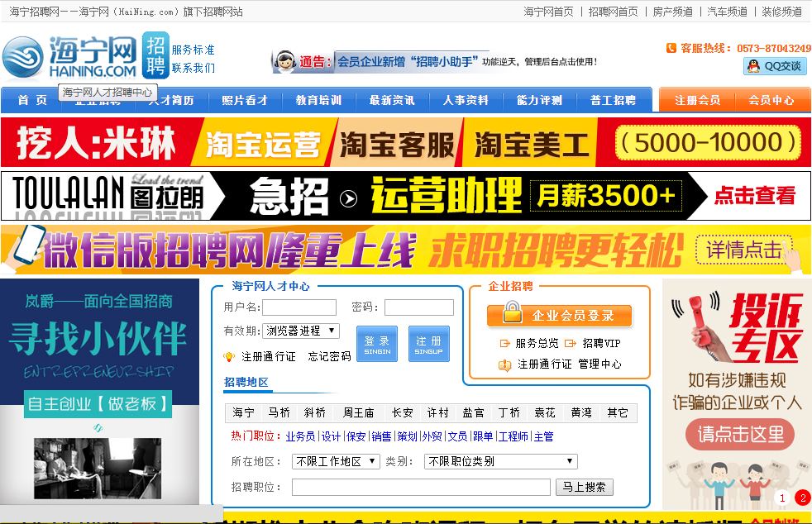Image resolution: width=812 pixels, height=524 pixels.
Task: Click the 马上搜索 search button
Action: click(584, 488)
